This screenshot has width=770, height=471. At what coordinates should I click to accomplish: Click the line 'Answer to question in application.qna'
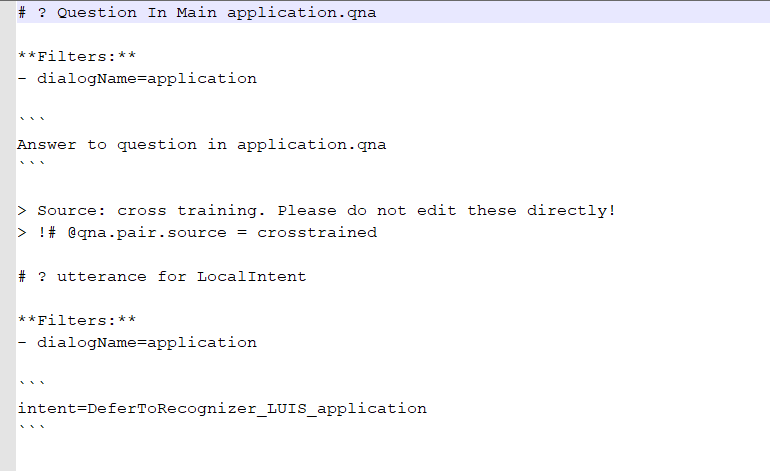pyautogui.click(x=202, y=145)
